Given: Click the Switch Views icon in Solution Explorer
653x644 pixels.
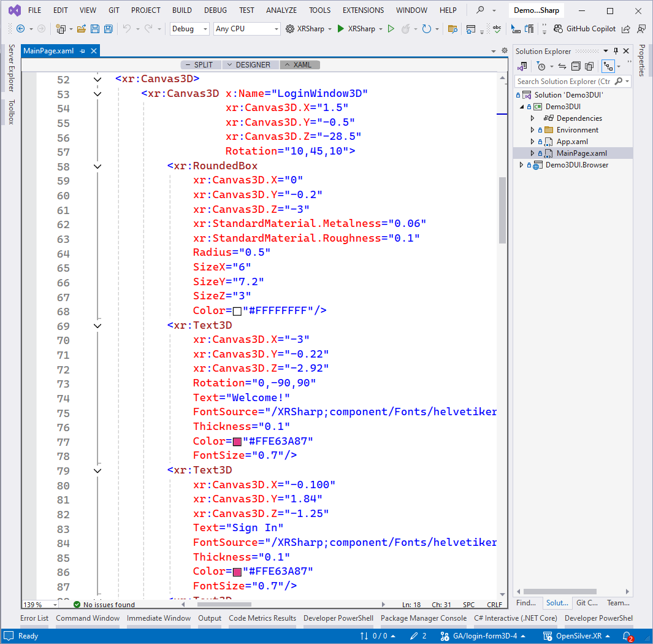Looking at the screenshot, I should tap(522, 66).
